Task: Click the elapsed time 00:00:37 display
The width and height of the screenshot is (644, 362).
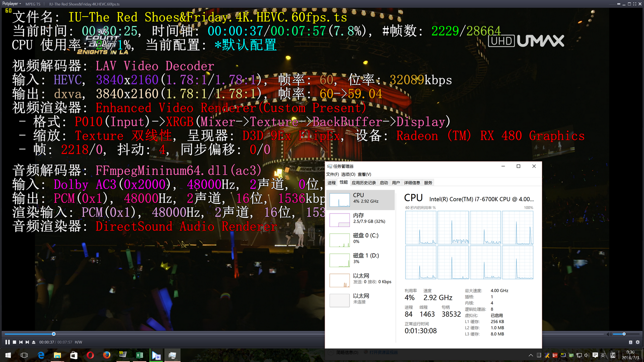Action: 47,342
